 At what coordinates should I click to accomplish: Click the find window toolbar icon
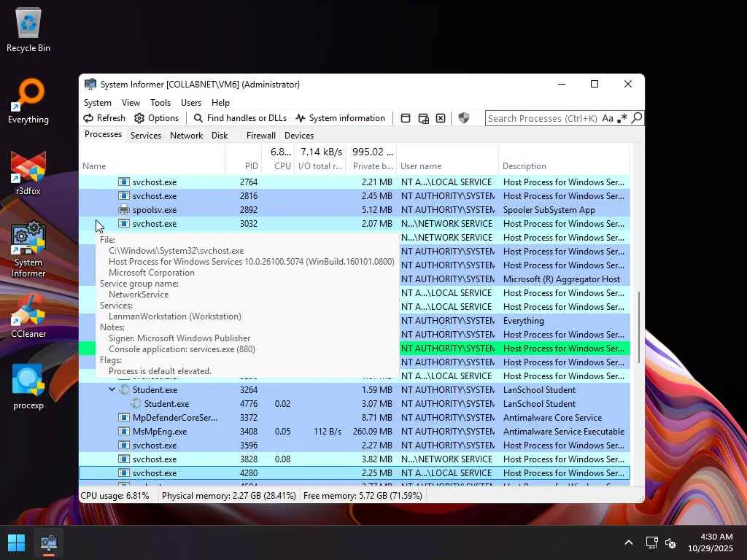[406, 118]
